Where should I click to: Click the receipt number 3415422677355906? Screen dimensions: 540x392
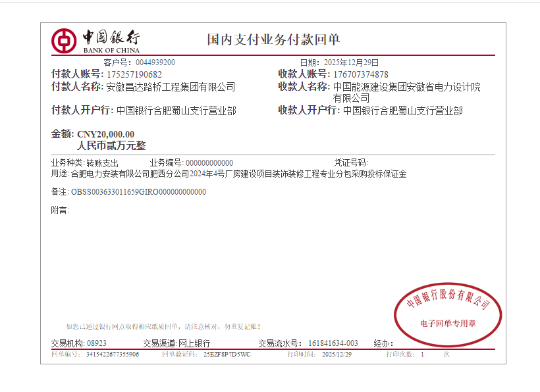(x=112, y=354)
